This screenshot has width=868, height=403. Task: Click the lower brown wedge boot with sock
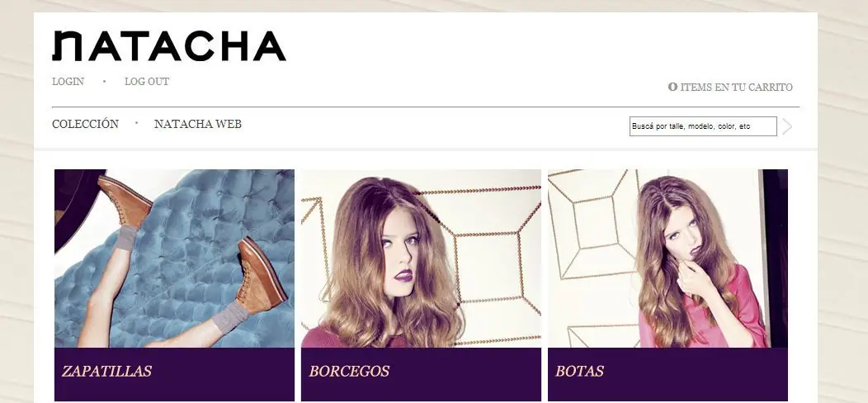pos(260,276)
